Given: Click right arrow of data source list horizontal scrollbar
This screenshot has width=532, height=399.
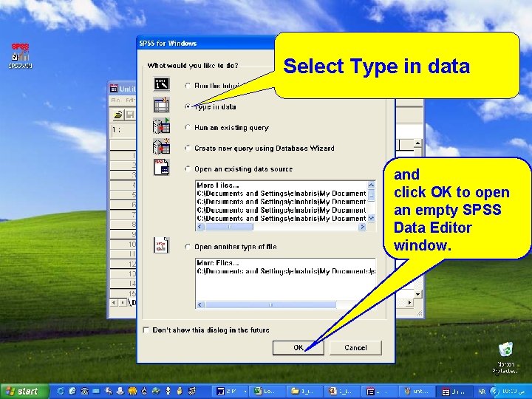Looking at the screenshot, I should pyautogui.click(x=362, y=227).
